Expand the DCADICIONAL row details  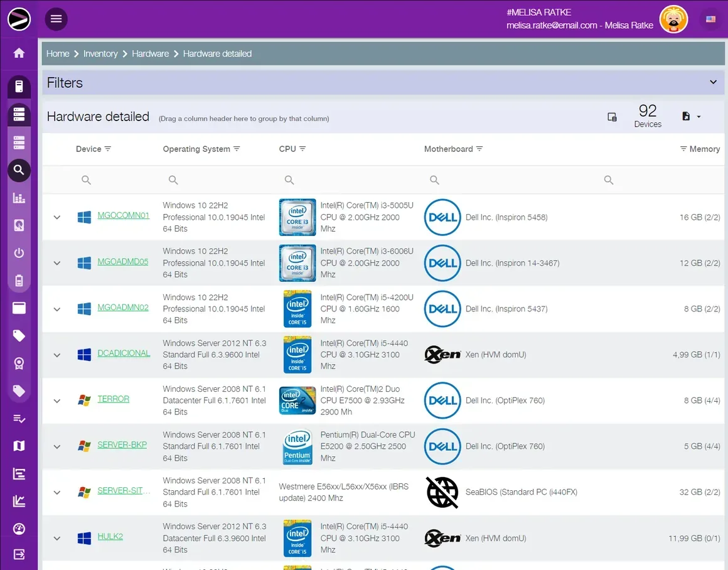click(56, 355)
